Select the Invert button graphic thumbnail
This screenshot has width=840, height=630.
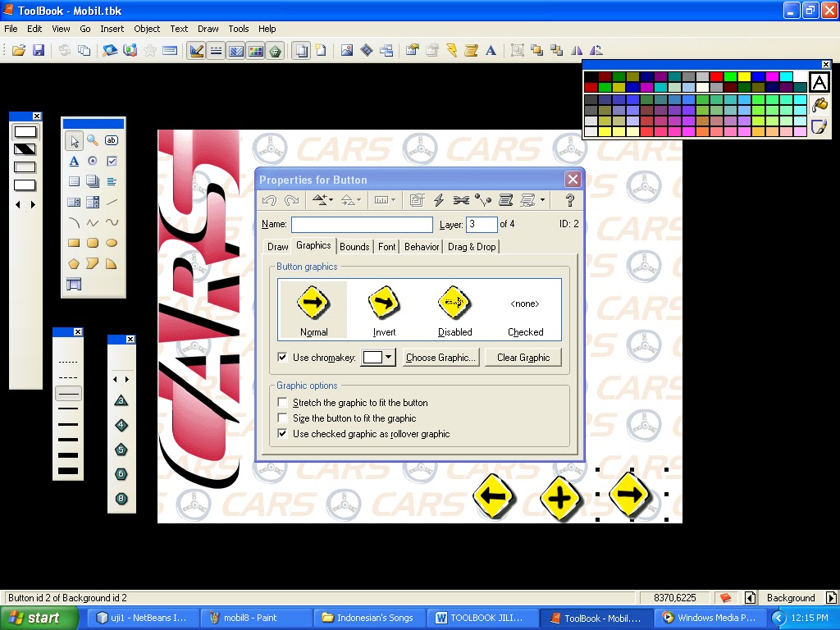tap(384, 309)
